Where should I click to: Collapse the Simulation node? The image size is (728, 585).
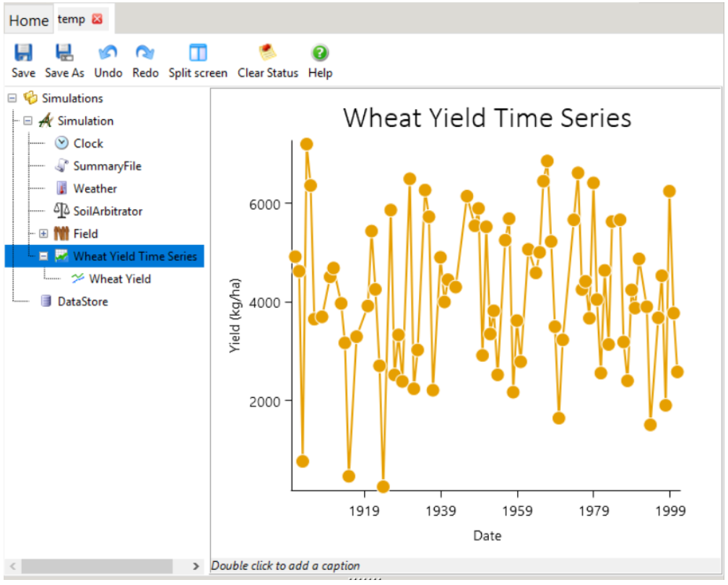(x=28, y=121)
